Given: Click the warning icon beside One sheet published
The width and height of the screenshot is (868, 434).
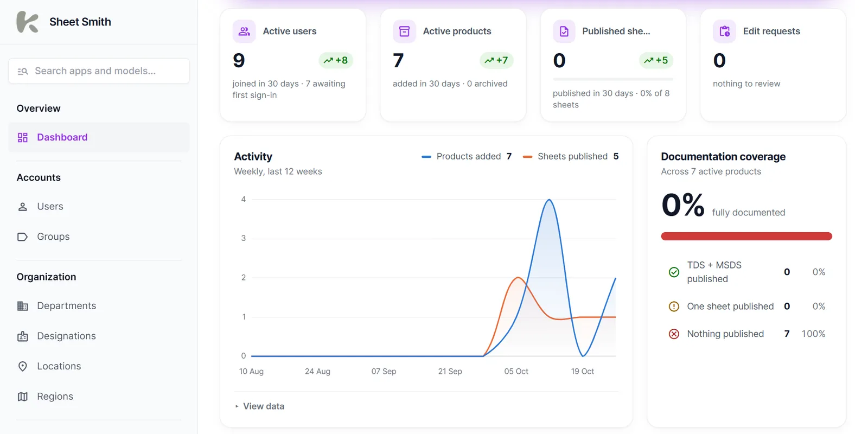Looking at the screenshot, I should pos(674,307).
